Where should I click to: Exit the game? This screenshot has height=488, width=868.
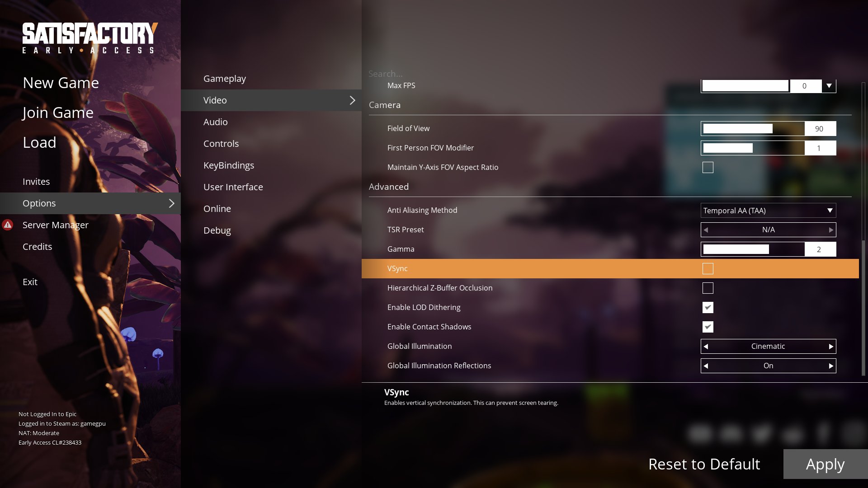tap(30, 282)
